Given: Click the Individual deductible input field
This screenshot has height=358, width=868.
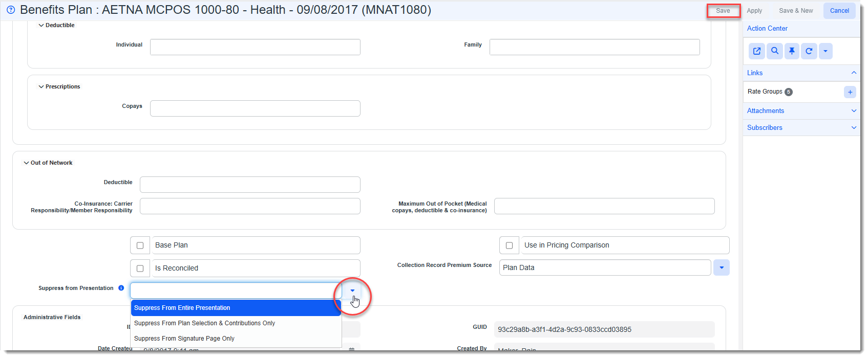Looking at the screenshot, I should (255, 47).
